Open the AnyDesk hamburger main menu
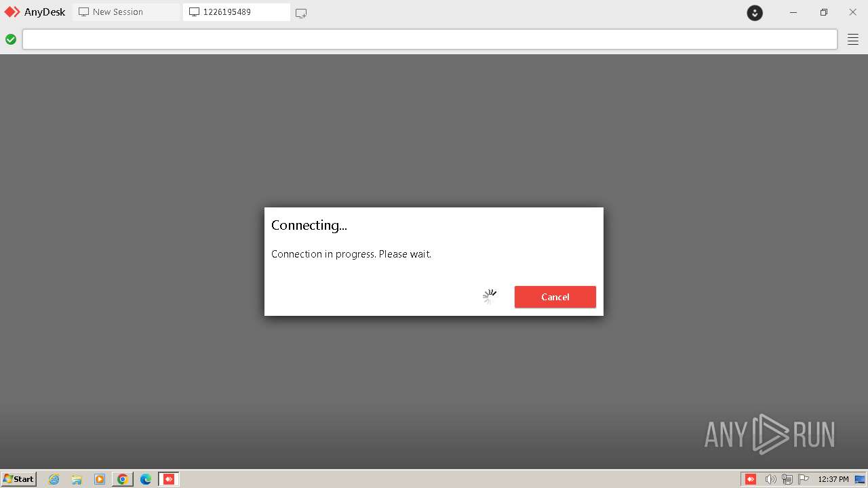Image resolution: width=868 pixels, height=488 pixels. tap(853, 39)
